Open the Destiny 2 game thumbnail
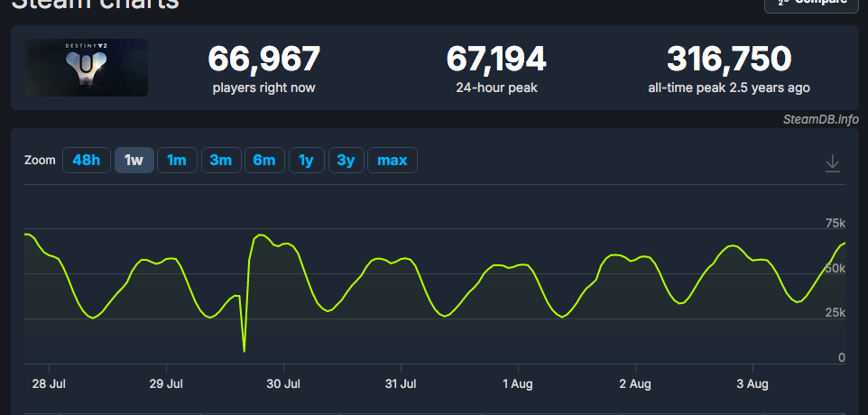 (x=87, y=68)
